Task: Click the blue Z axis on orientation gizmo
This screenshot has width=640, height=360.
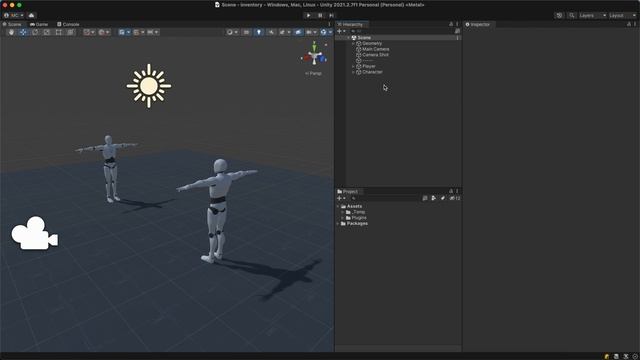Action: point(322,59)
